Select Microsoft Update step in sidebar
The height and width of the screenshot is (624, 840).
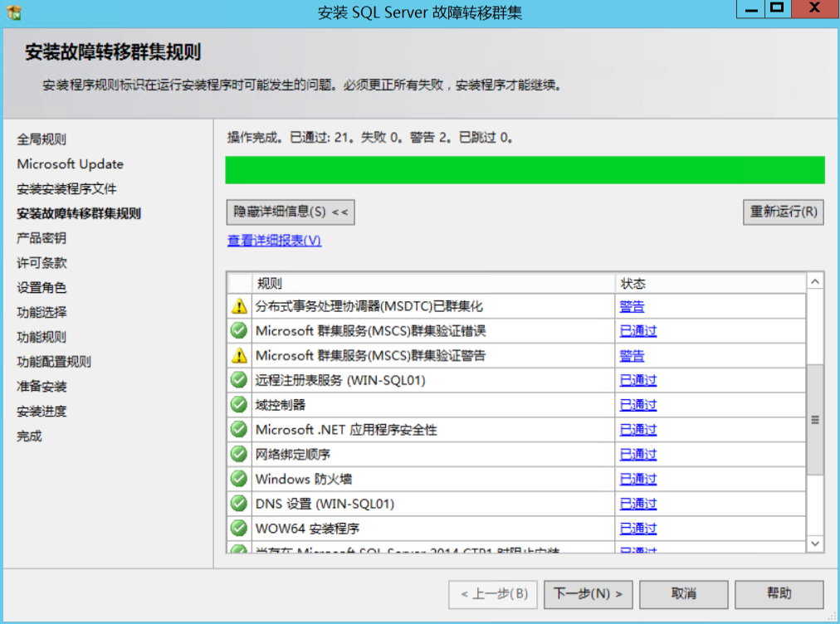tap(71, 164)
